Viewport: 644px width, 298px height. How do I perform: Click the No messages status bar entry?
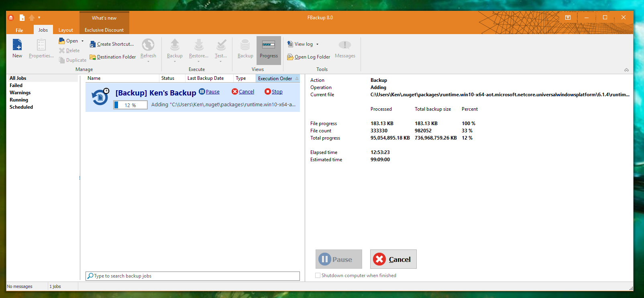[x=20, y=286]
